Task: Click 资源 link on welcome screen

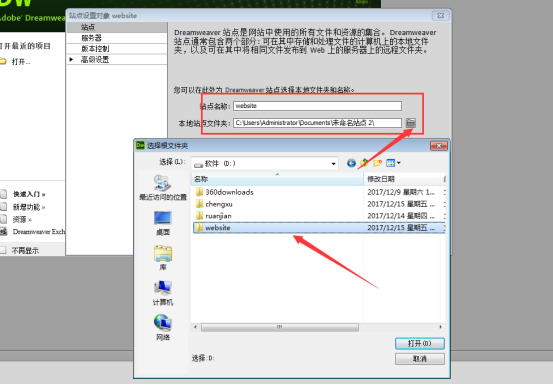Action: click(x=22, y=219)
